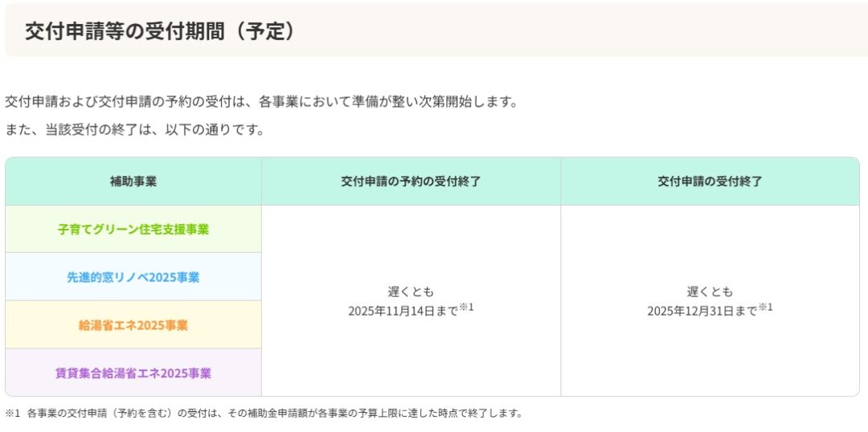Viewport: 868px width, 432px height.
Task: Click the sentence beginning また、当該受付の終了
Action: (x=134, y=130)
